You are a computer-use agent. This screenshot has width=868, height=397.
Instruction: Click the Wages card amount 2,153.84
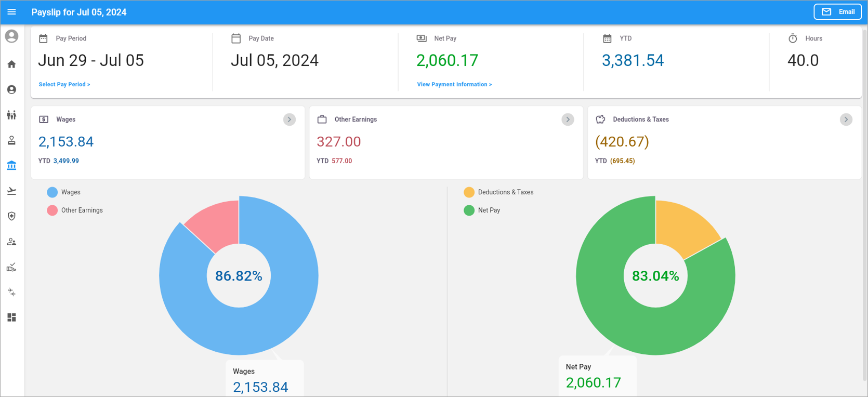click(x=66, y=141)
